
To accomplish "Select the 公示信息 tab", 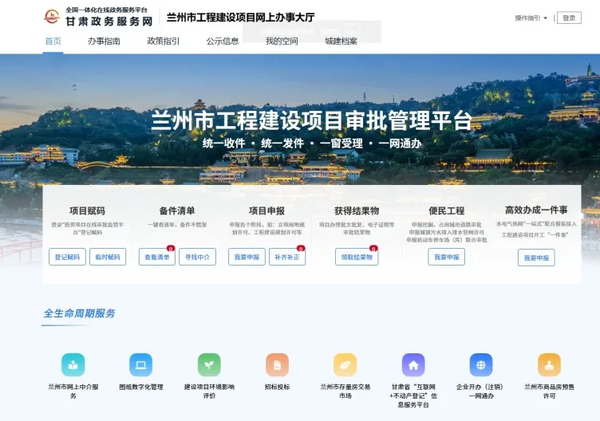I will pyautogui.click(x=222, y=41).
